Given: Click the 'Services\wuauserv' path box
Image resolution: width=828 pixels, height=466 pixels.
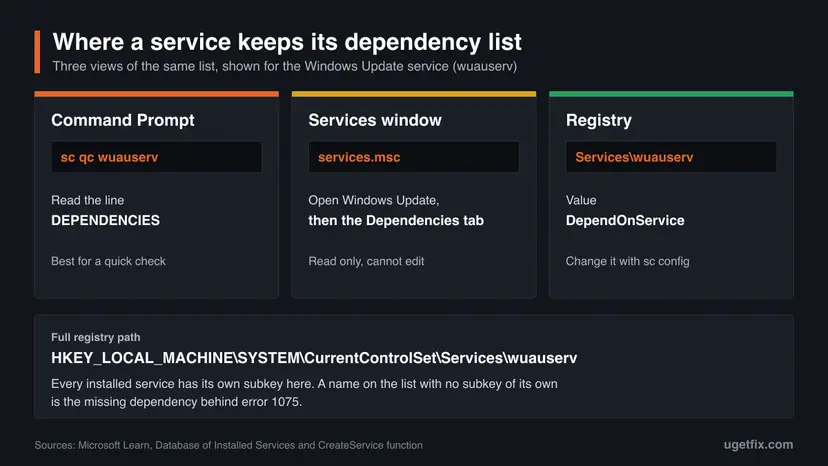Looking at the screenshot, I should click(x=671, y=157).
